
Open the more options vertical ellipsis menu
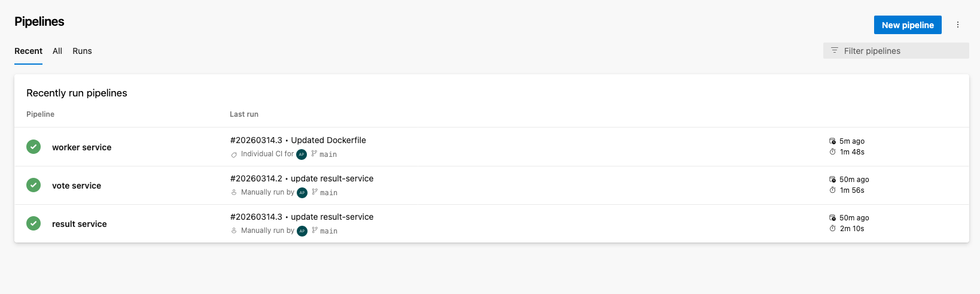pyautogui.click(x=958, y=25)
